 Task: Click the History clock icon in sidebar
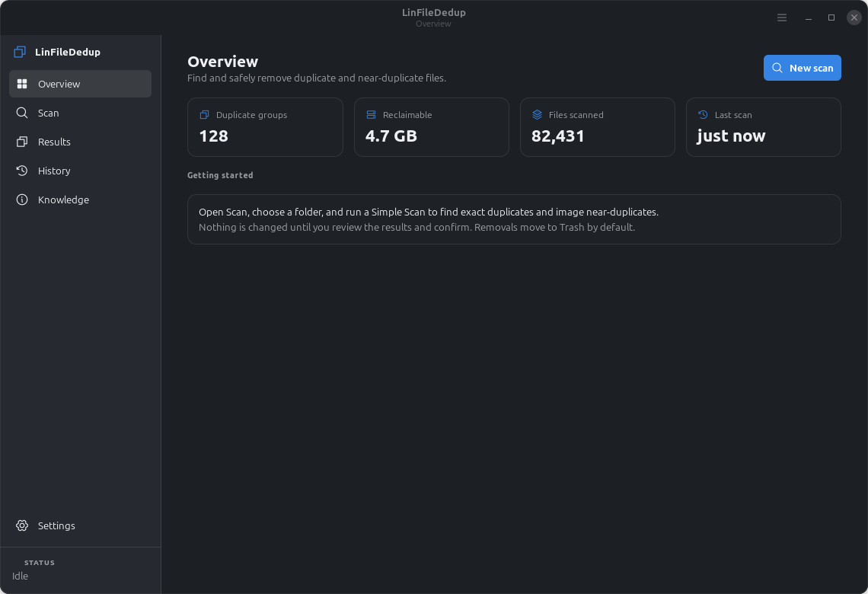[22, 171]
